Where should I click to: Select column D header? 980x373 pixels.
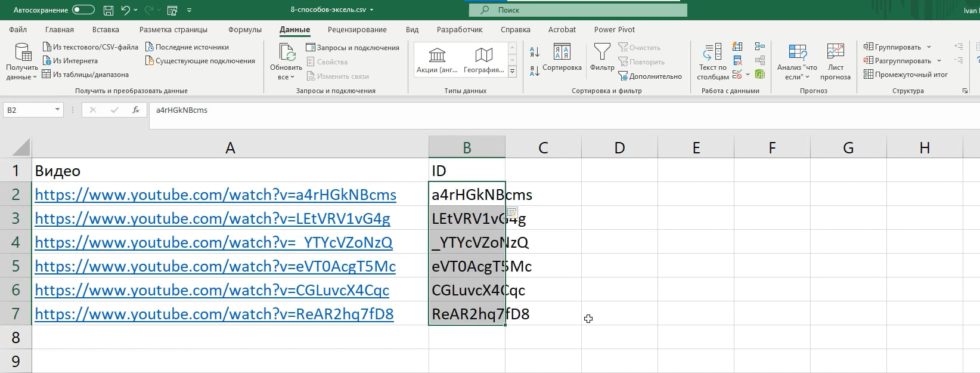[x=619, y=147]
